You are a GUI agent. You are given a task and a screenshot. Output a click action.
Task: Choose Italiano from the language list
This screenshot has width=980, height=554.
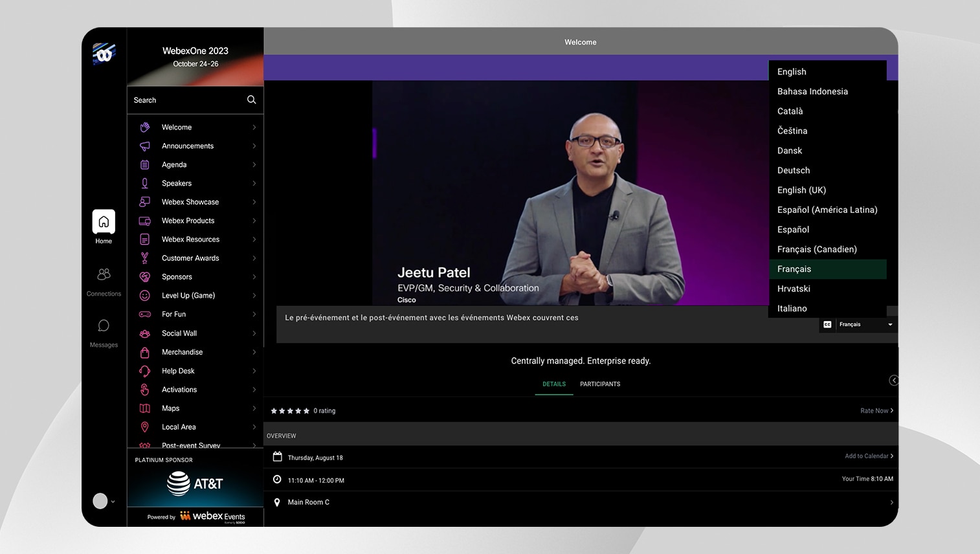pos(827,309)
